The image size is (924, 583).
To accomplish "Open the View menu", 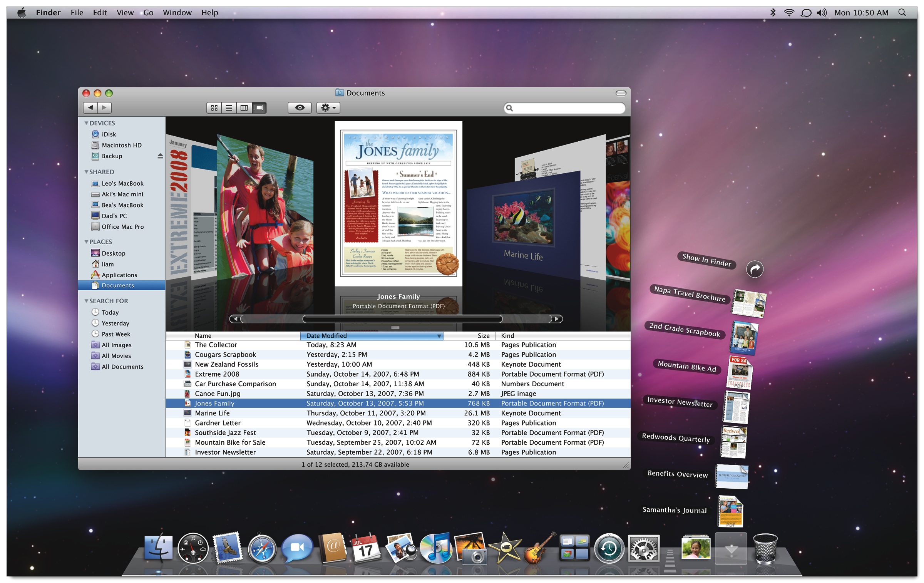I will pyautogui.click(x=125, y=13).
